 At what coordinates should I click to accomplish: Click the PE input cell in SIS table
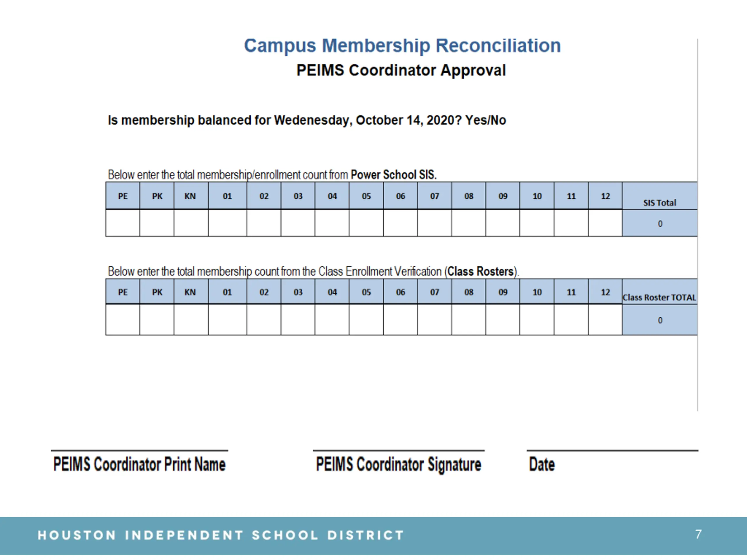123,223
